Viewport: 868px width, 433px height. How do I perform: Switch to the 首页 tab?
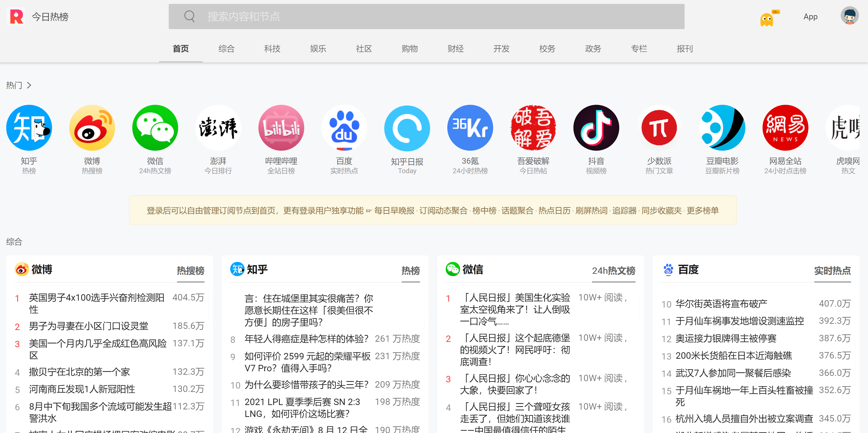pyautogui.click(x=181, y=49)
